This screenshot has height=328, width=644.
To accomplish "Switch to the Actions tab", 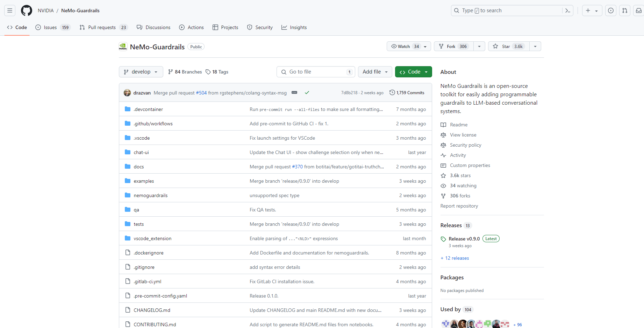I will 191,27.
